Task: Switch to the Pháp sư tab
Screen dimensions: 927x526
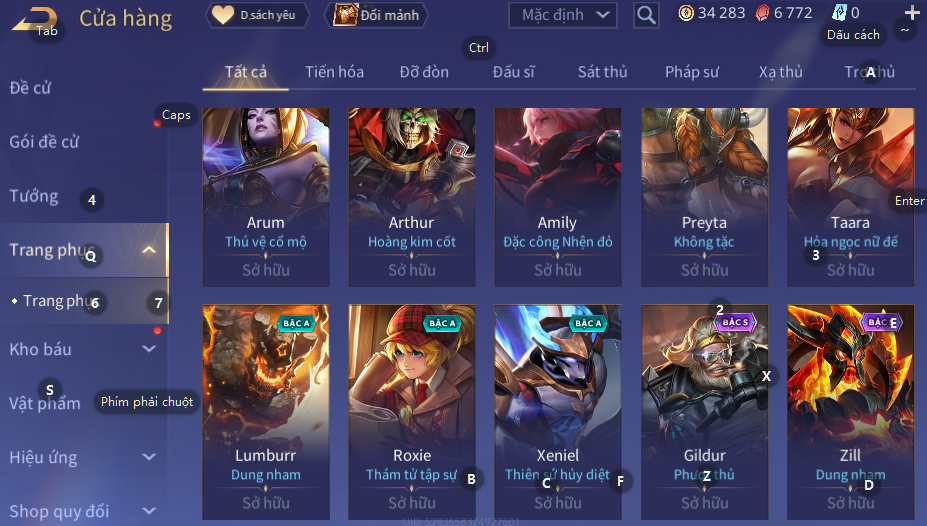Action: point(692,72)
